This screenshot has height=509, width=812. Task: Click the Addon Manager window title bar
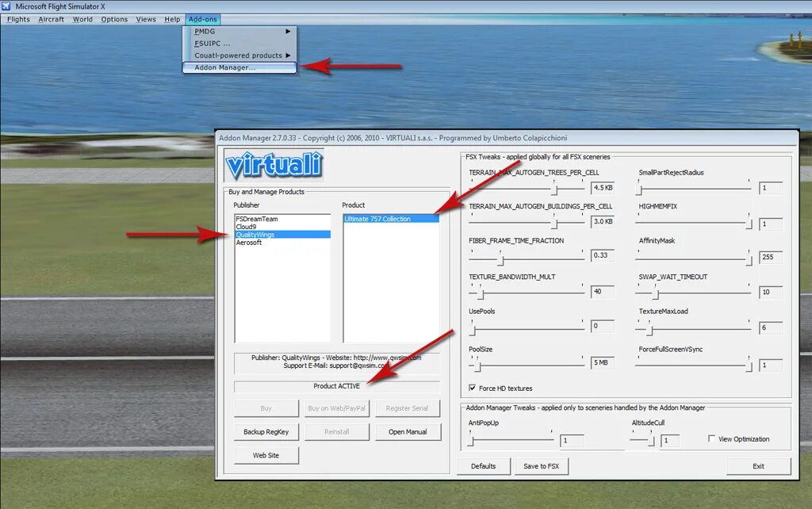507,138
